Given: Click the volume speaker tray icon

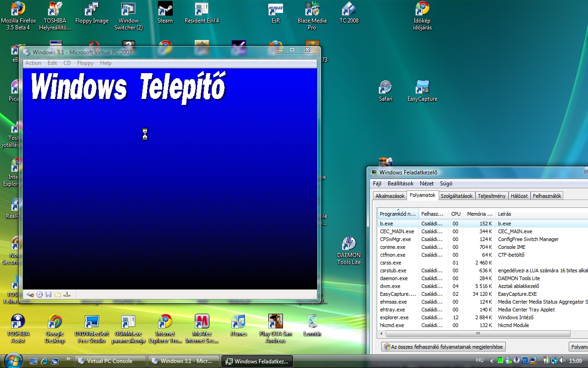Looking at the screenshot, I should coord(563,361).
